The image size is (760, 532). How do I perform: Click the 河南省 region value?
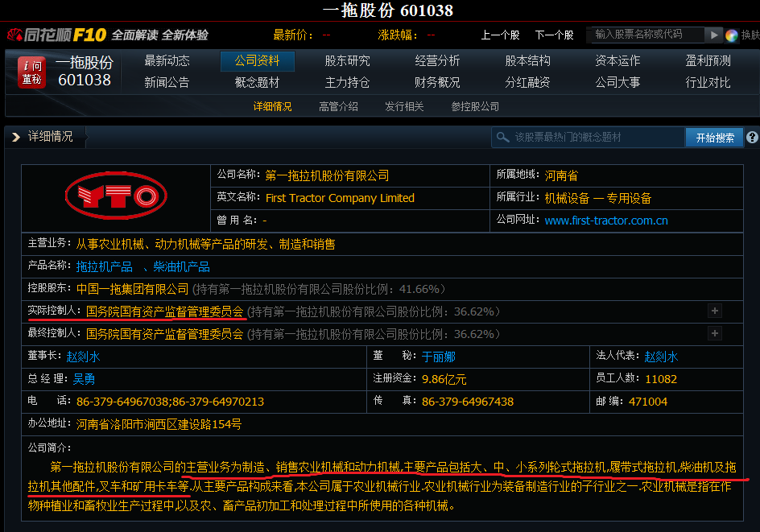pyautogui.click(x=561, y=175)
